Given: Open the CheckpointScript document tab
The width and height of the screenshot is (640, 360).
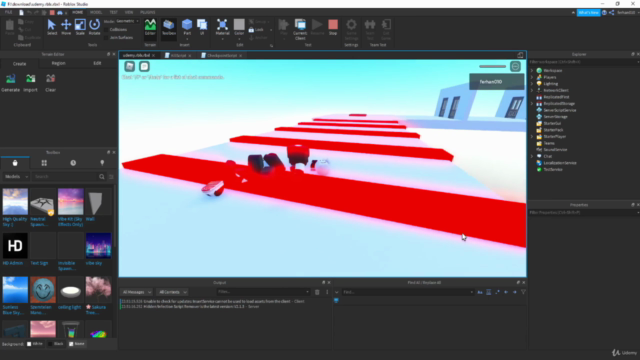Looking at the screenshot, I should 222,56.
